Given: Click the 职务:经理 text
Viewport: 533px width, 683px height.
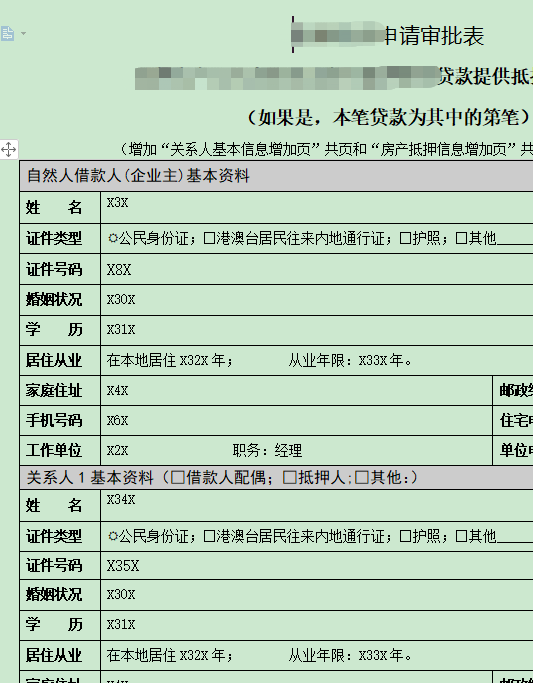Looking at the screenshot, I should tap(267, 450).
